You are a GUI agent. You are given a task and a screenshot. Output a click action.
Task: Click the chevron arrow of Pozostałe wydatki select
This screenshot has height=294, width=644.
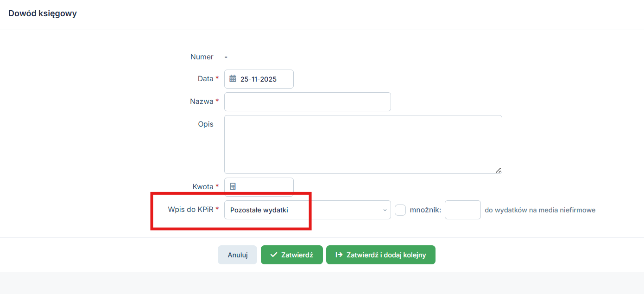(x=385, y=210)
